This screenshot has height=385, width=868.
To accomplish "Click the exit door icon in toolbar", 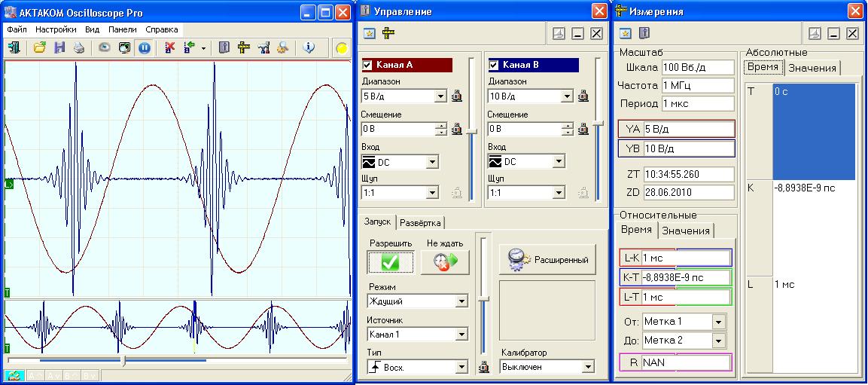I will click(14, 47).
